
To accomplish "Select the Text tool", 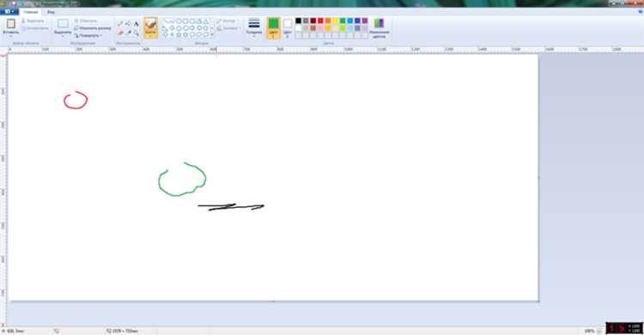I will click(x=136, y=24).
